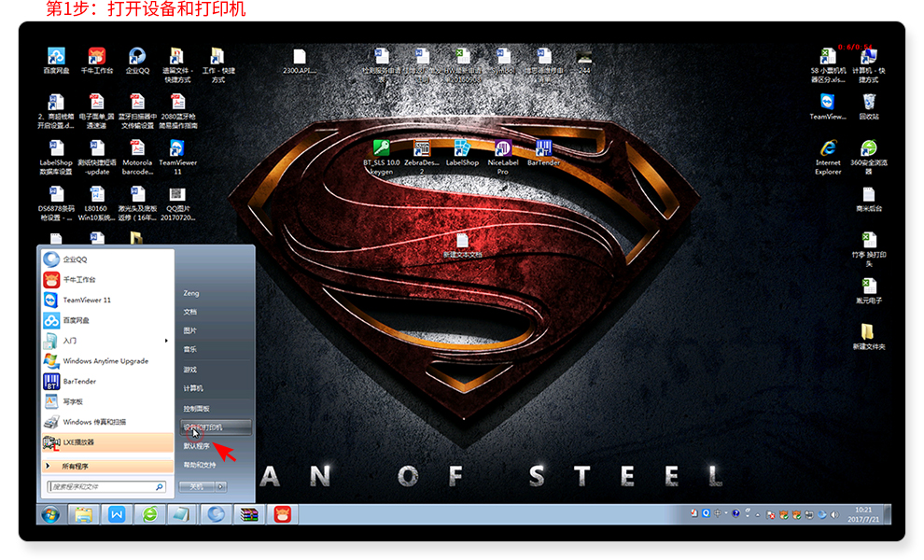Open the Zeng user folder link
This screenshot has width=924, height=560.
191,293
